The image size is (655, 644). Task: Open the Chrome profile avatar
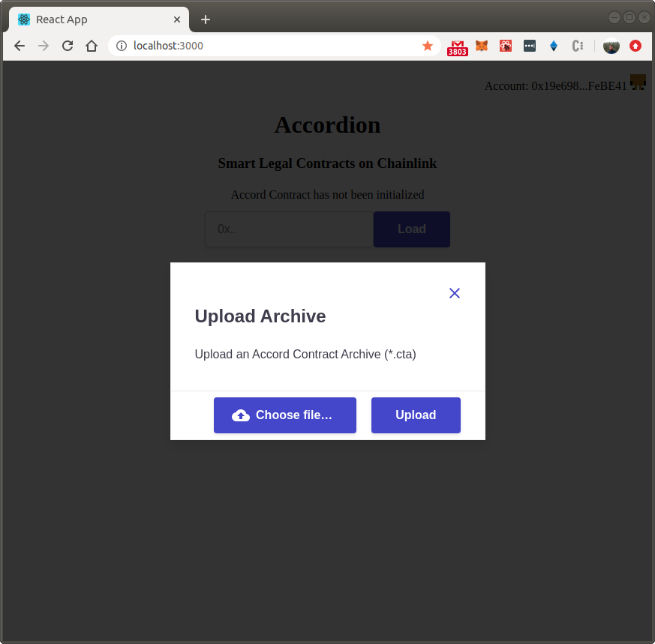(611, 46)
